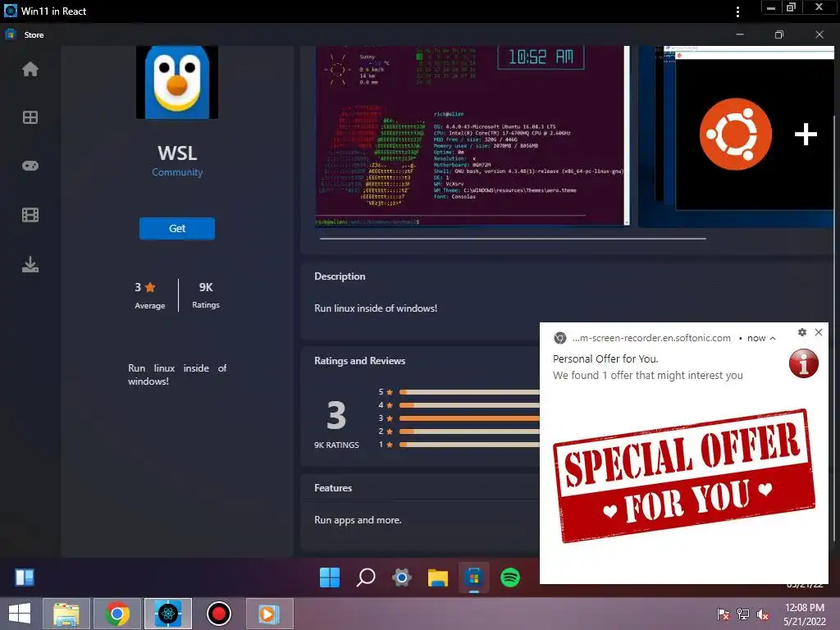Click the 9K Ratings count
This screenshot has width=840, height=630.
206,295
